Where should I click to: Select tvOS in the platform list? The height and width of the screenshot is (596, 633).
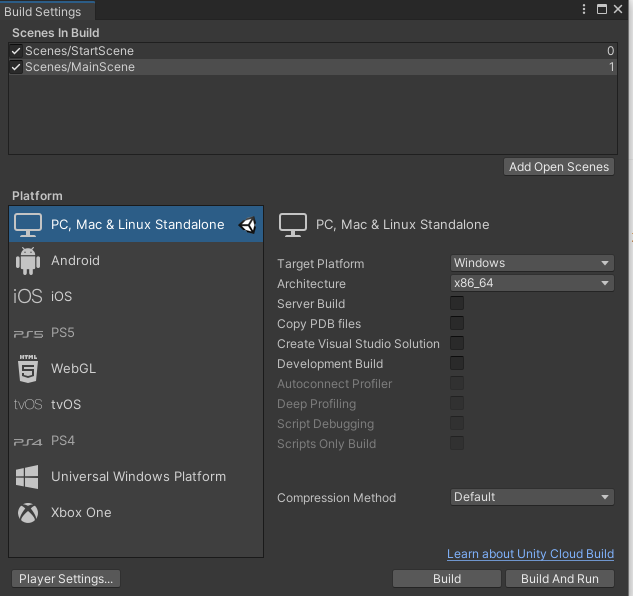(136, 404)
